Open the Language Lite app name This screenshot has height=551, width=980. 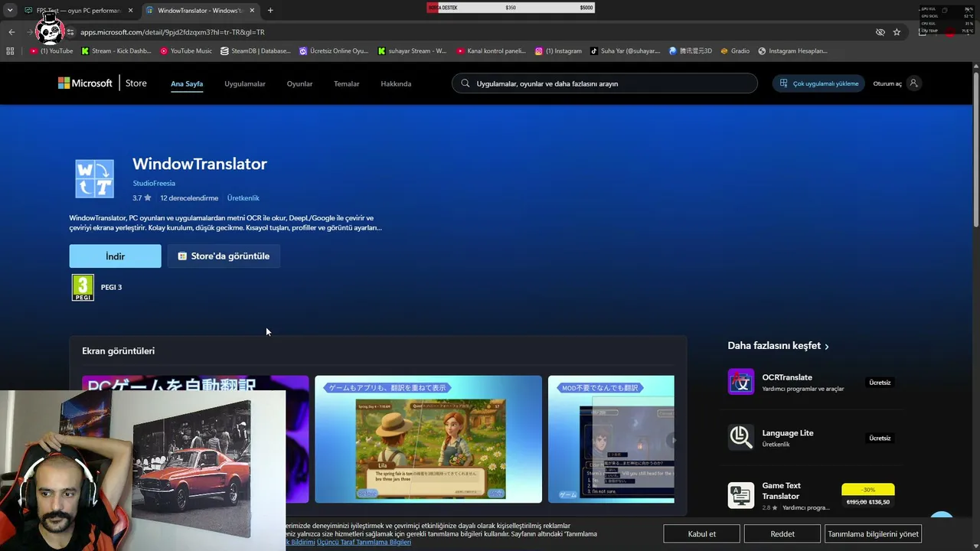[x=788, y=433]
